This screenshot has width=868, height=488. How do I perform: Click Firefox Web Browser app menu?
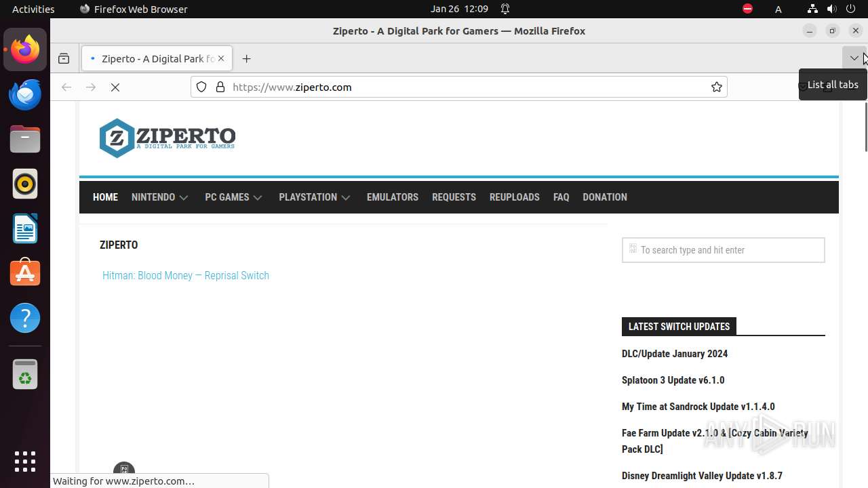click(x=134, y=9)
